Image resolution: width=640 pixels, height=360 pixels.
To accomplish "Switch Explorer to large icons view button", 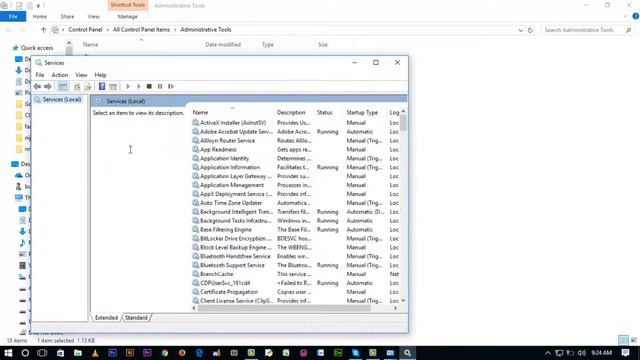I will (x=633, y=340).
